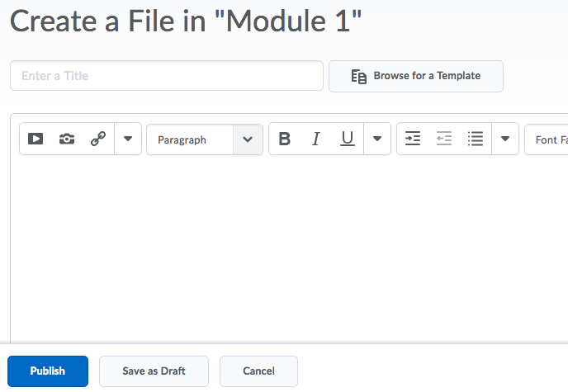Click the bulleted list icon
Image resolution: width=568 pixels, height=392 pixels.
click(476, 139)
